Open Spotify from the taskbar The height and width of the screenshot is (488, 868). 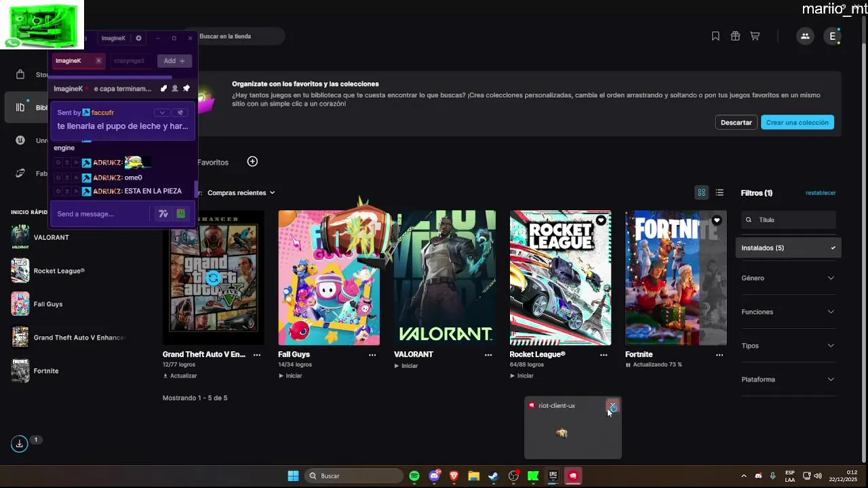click(414, 476)
